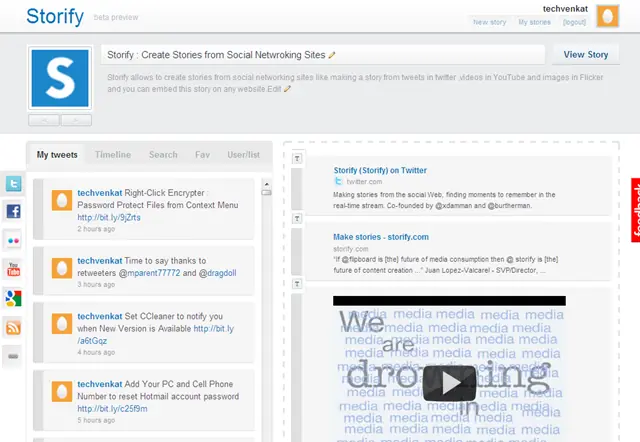Click the story description text

point(355,83)
